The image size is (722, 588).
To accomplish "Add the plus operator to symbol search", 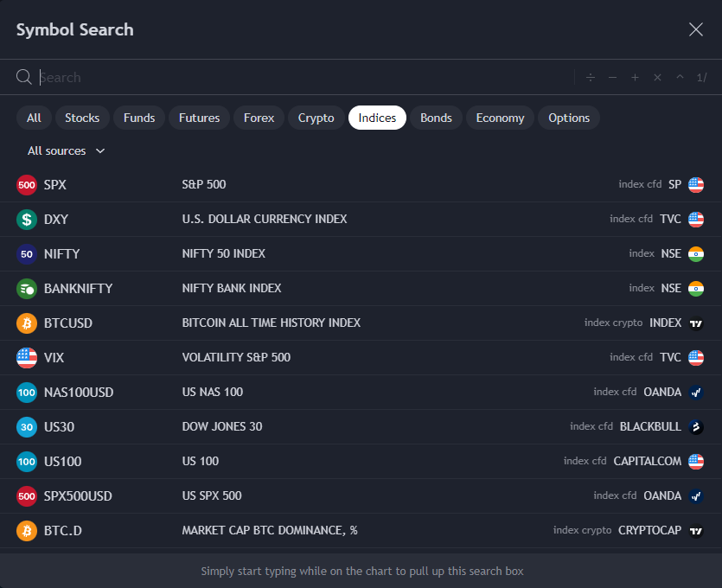I will (635, 78).
